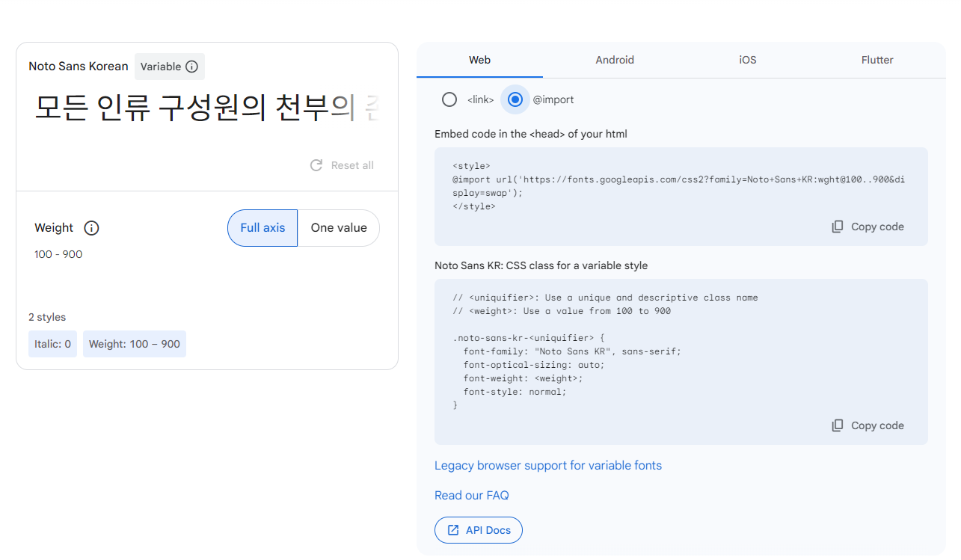Click the '100 - 900' weight range text
This screenshot has width=961, height=560.
tap(58, 254)
